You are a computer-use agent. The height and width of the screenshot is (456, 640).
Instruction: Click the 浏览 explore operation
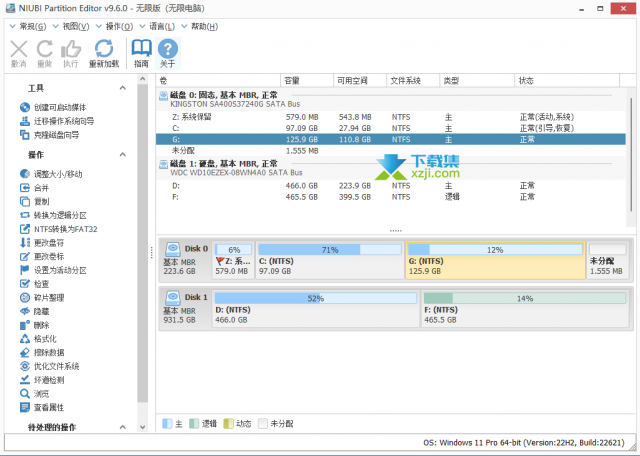34,394
